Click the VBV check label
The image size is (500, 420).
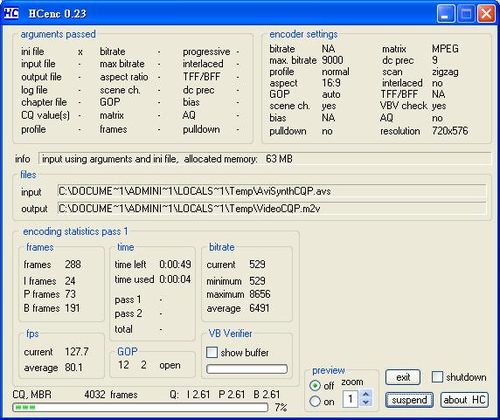pyautogui.click(x=403, y=106)
